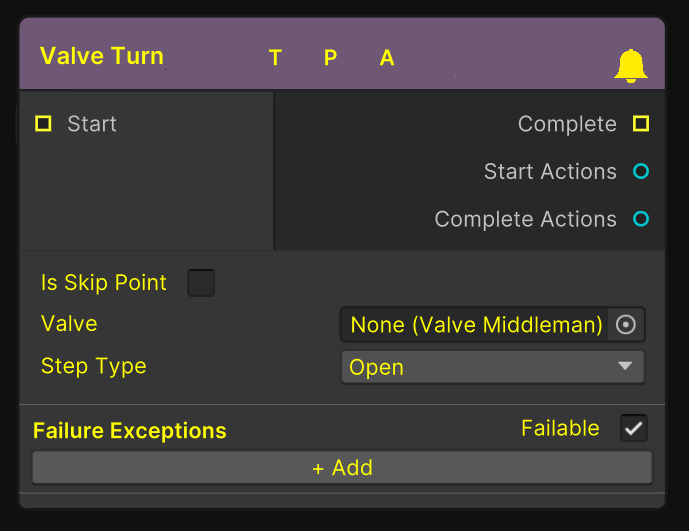Click the Complete output port square

[641, 124]
